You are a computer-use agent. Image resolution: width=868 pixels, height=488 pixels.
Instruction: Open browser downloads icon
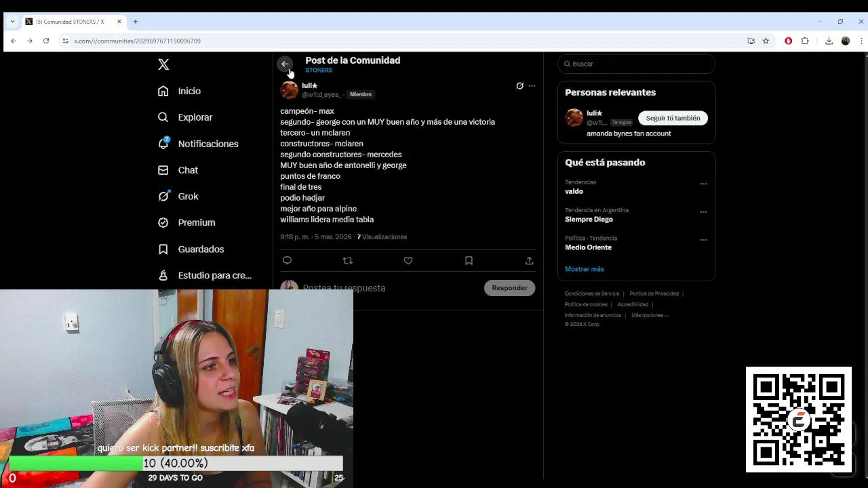(829, 41)
